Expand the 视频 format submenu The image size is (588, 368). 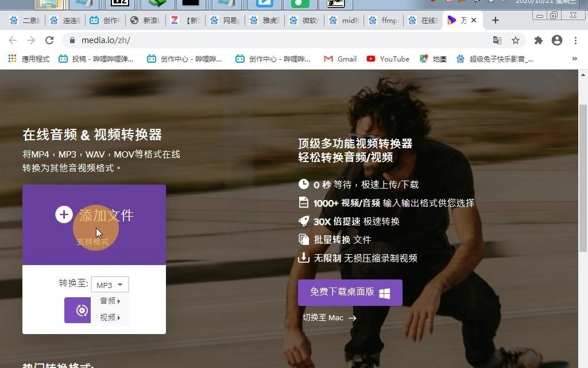click(110, 317)
